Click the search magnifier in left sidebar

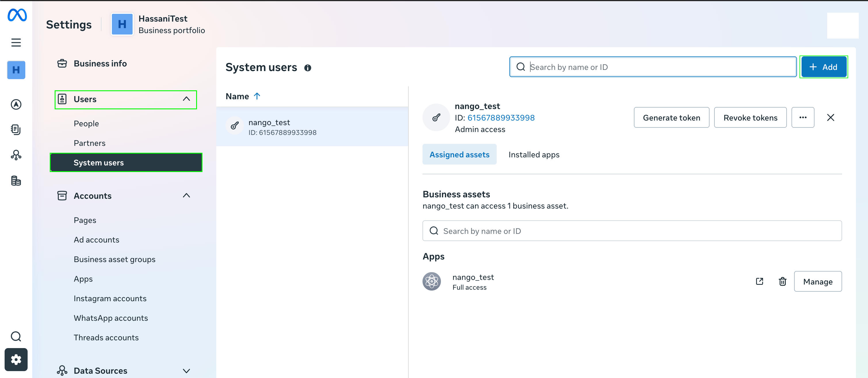coord(16,336)
